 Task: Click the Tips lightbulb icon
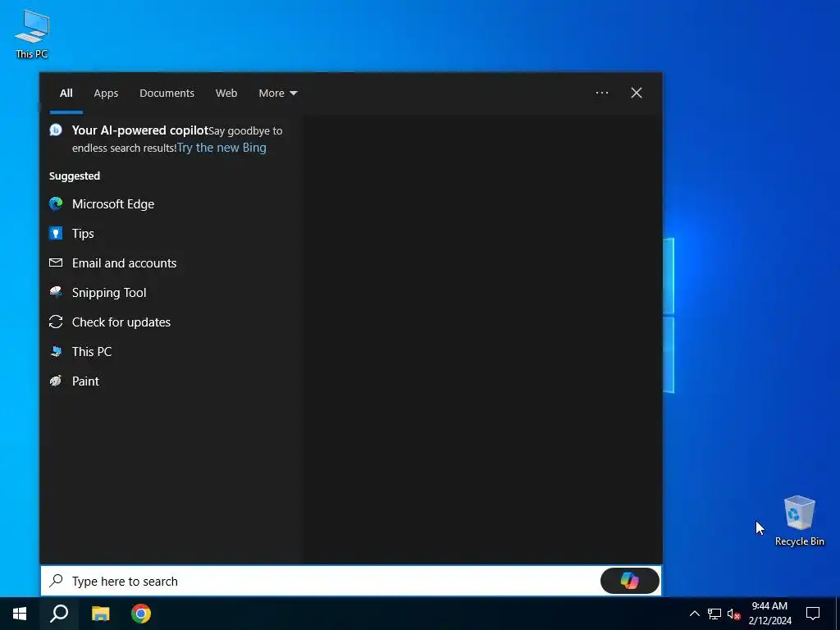pyautogui.click(x=56, y=233)
